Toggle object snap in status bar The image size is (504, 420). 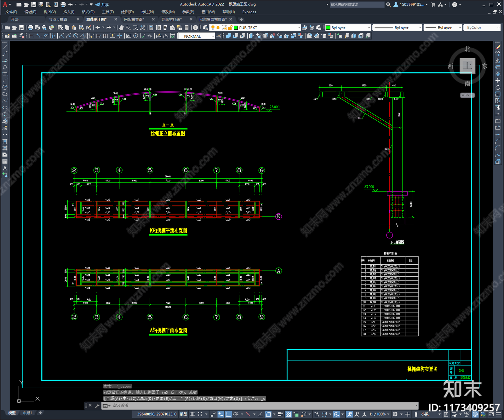point(268,414)
